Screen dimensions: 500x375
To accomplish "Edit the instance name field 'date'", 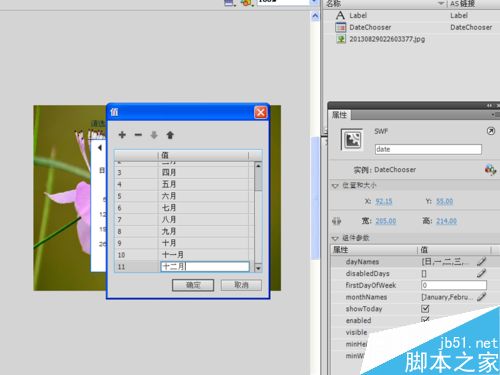I will [428, 149].
